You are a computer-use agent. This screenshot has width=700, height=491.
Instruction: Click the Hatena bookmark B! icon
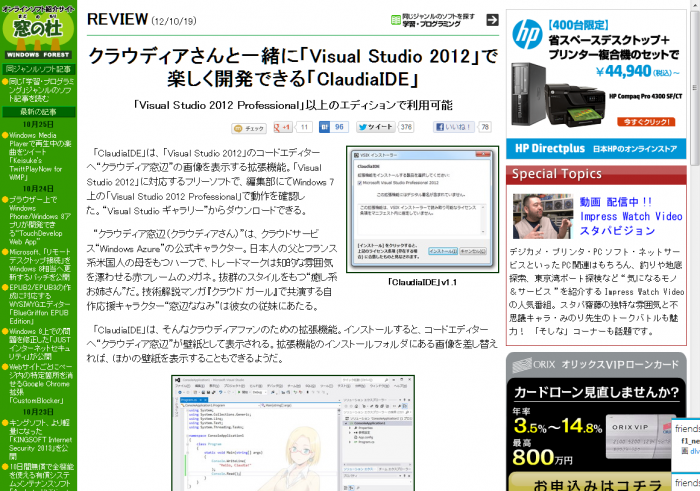[x=324, y=127]
